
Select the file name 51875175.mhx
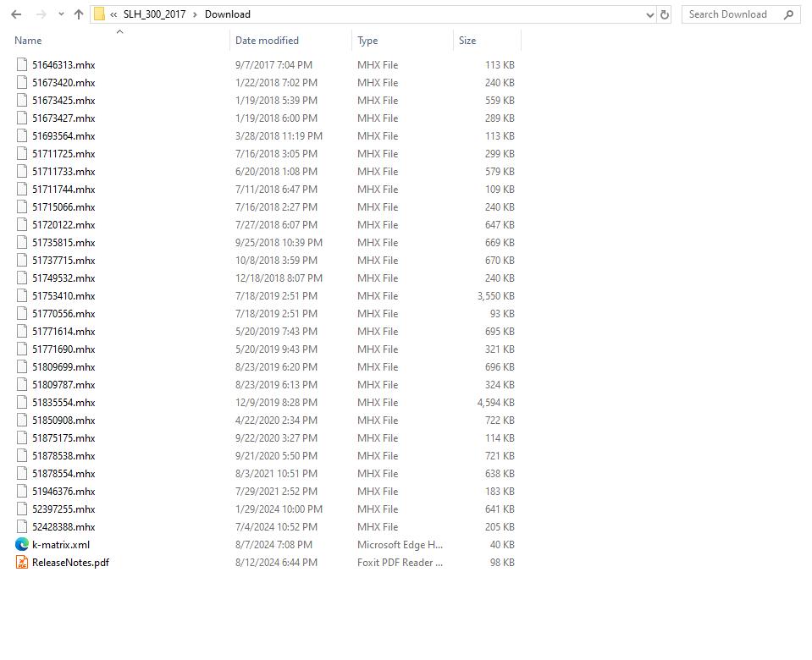click(x=64, y=438)
